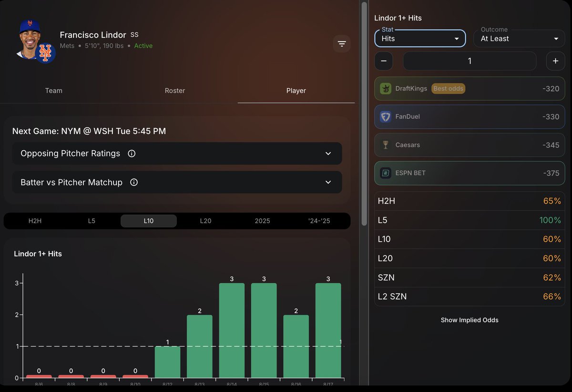
Task: Click the 8/14 bar with 3 hits
Action: (x=232, y=330)
